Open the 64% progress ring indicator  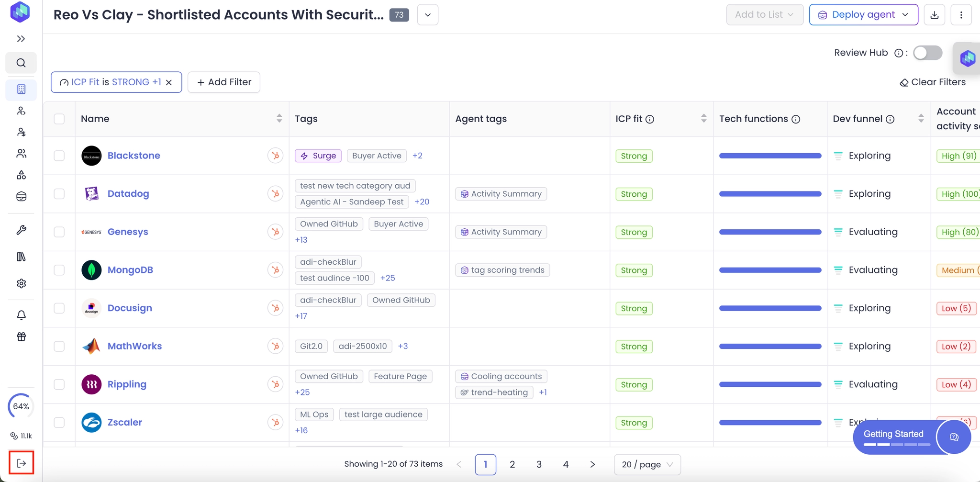(21, 406)
